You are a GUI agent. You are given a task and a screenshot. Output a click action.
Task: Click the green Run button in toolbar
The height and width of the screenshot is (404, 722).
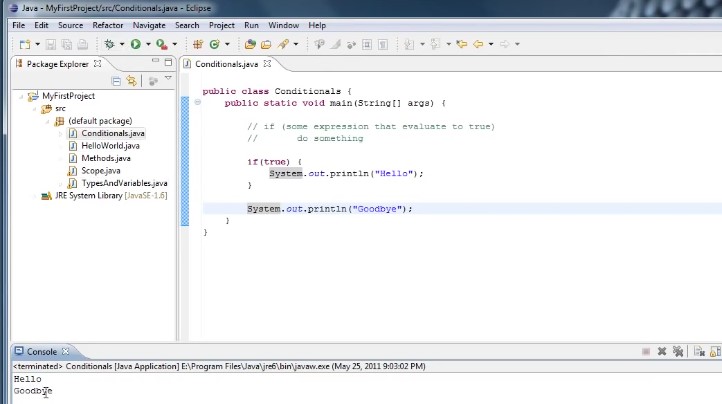135,44
